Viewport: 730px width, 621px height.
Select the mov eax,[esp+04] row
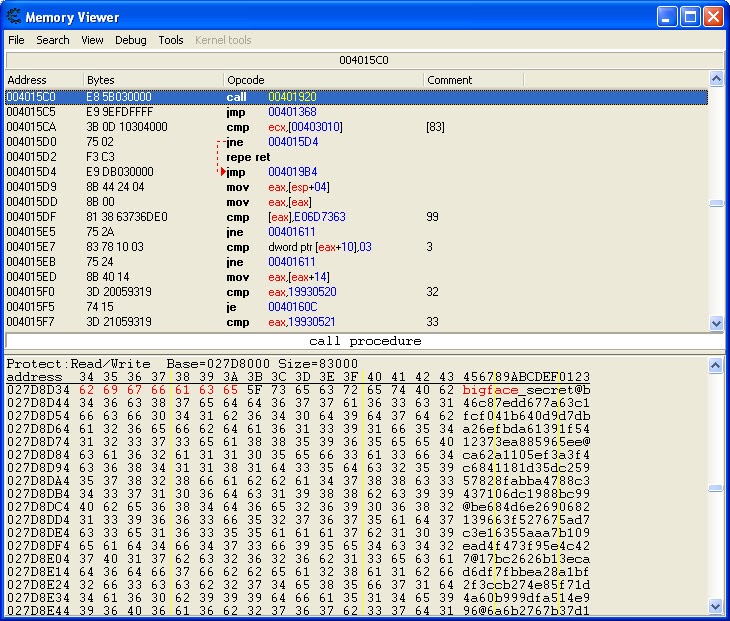pyautogui.click(x=357, y=187)
